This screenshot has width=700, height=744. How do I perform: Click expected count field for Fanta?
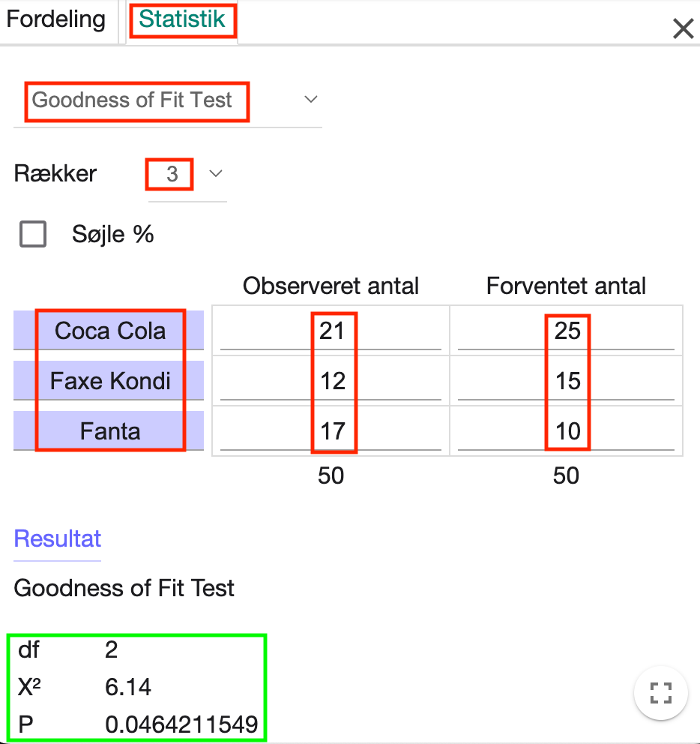[x=567, y=431]
